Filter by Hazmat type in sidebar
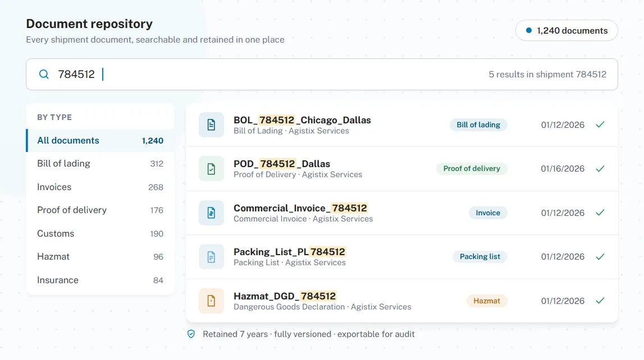The image size is (644, 360). pyautogui.click(x=100, y=257)
